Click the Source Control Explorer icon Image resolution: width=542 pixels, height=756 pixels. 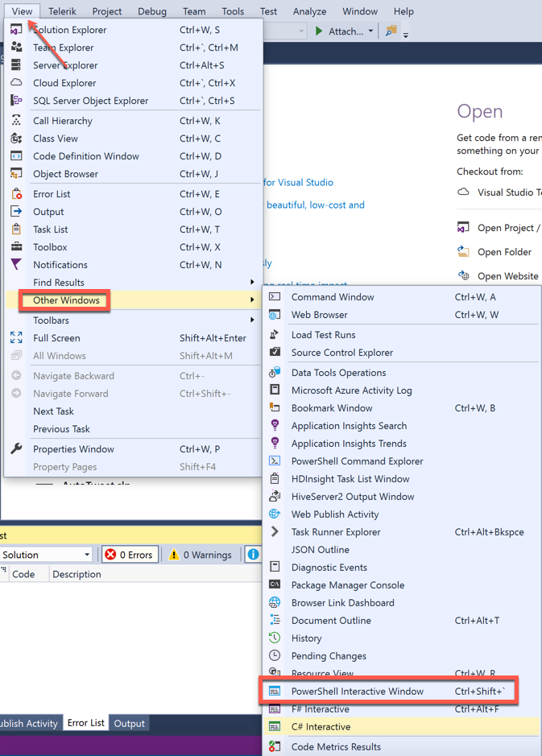(275, 352)
